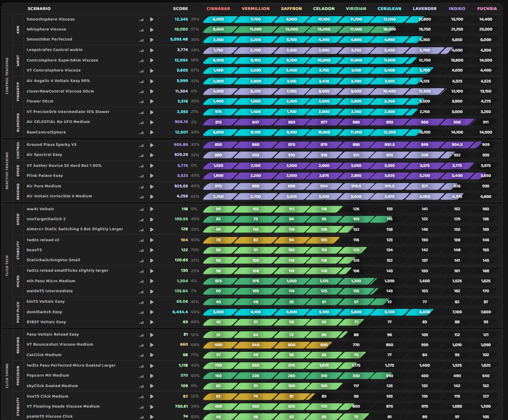Screen dimensions: 508x420
Task: Click the SCENARIO column header
Action: click(x=39, y=9)
